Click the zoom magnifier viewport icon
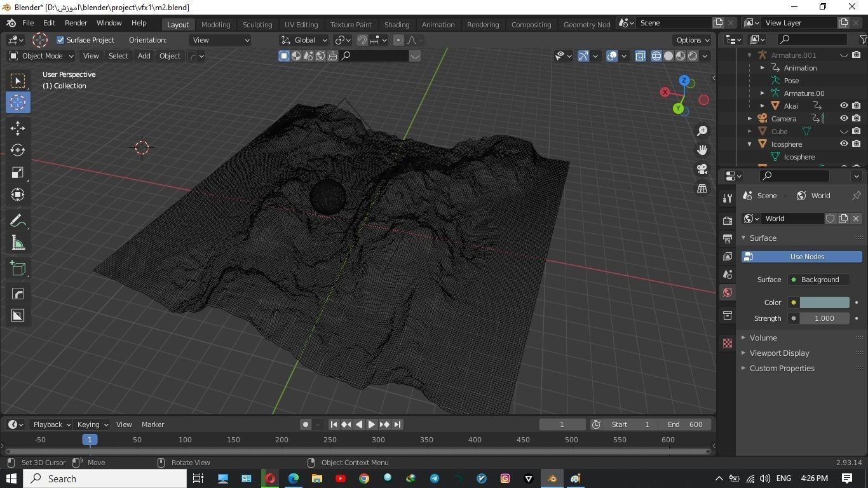868x488 pixels. point(702,131)
